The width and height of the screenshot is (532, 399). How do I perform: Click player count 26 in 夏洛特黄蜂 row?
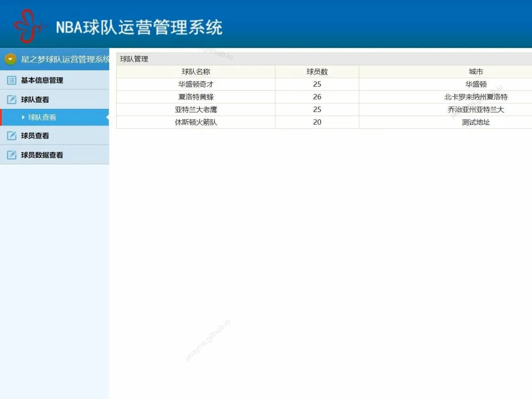click(317, 97)
